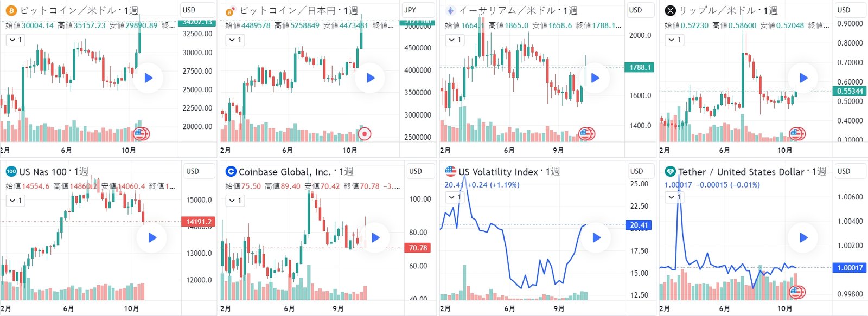
Task: Expand the legend toggle on the Ethereum chart
Action: (455, 40)
